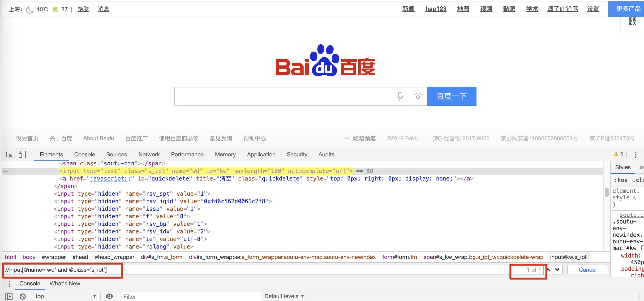This screenshot has height=301, width=644.
Task: Click the voice search microphone icon
Action: 399,96
